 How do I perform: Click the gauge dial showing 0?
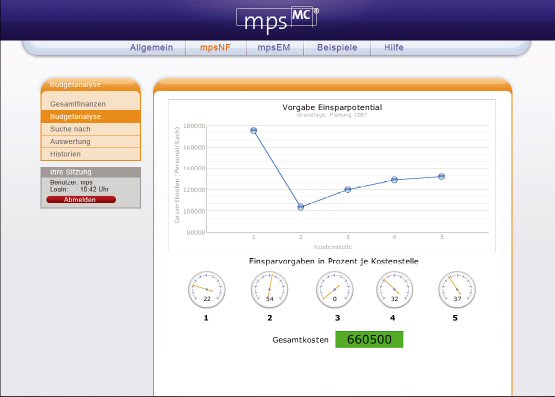point(334,290)
